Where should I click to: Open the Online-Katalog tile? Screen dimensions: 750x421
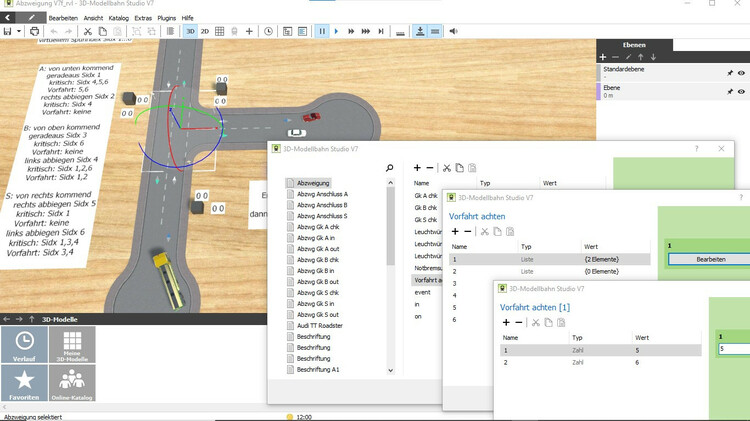tap(72, 383)
